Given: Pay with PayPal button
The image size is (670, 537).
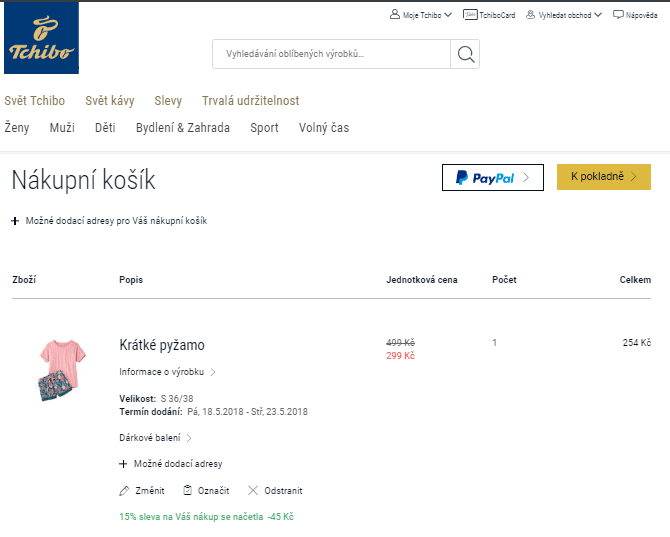Looking at the screenshot, I should click(x=493, y=177).
